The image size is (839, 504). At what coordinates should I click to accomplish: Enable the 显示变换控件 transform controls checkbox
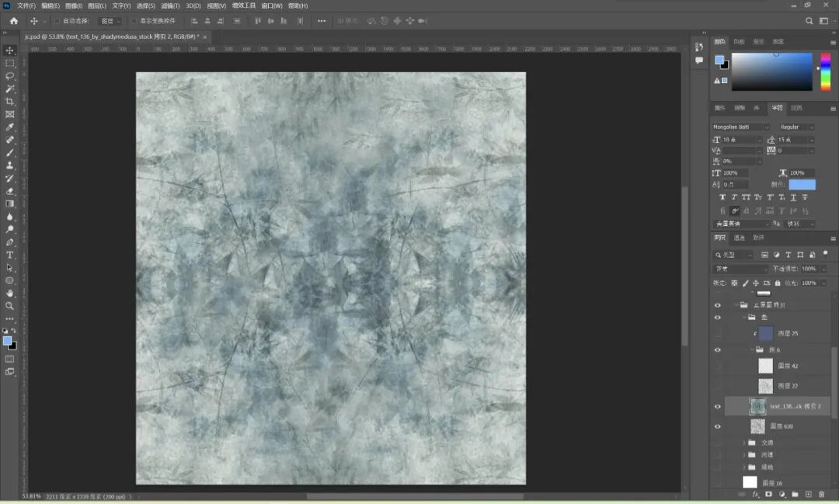pos(134,21)
